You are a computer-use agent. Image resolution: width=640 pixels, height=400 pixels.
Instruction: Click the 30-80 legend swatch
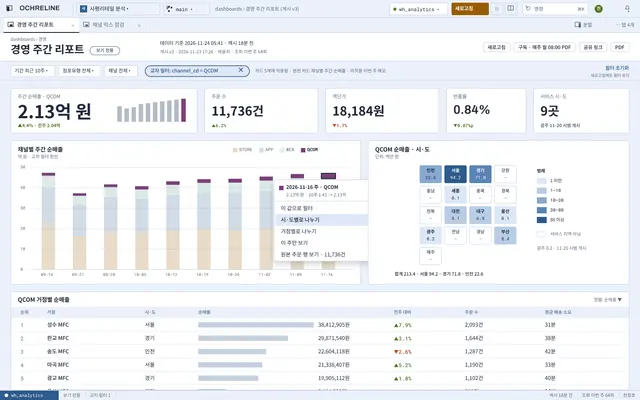point(541,210)
